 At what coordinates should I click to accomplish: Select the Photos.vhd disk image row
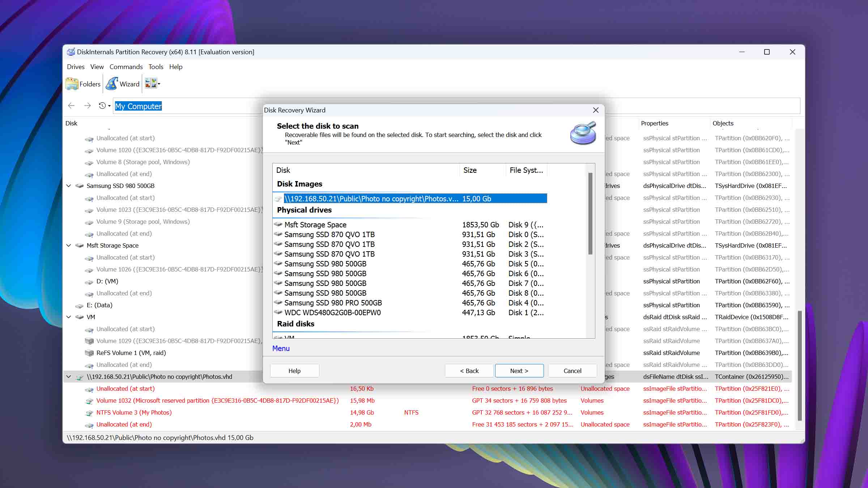click(x=410, y=198)
